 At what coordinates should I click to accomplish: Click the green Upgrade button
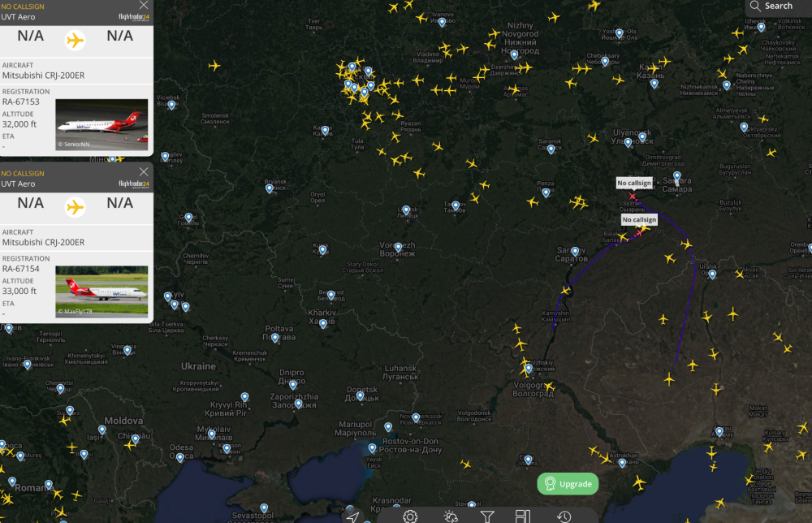[x=568, y=484]
